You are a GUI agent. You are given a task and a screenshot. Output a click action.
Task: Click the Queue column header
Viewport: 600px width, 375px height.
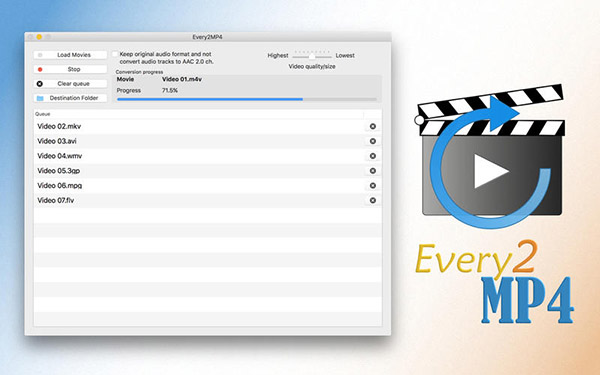click(199, 114)
